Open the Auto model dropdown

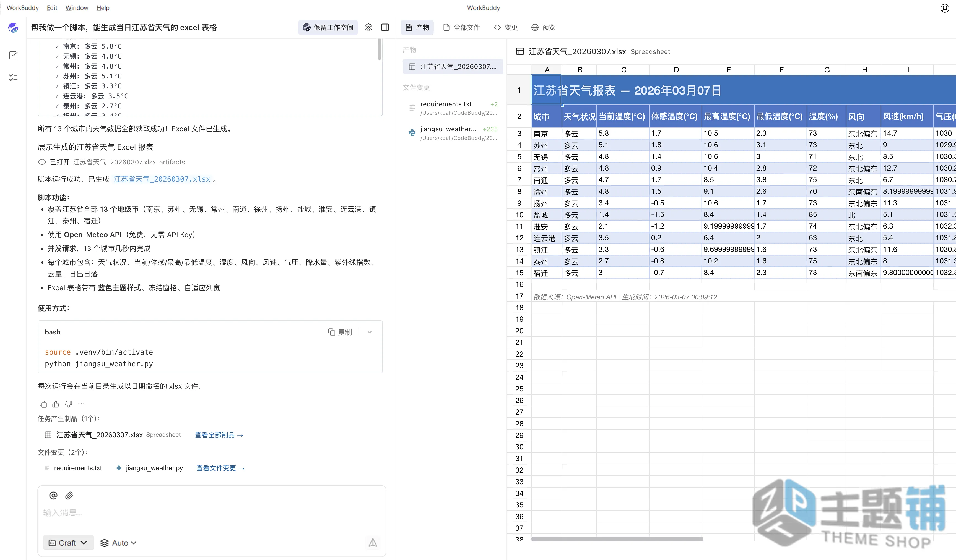118,543
